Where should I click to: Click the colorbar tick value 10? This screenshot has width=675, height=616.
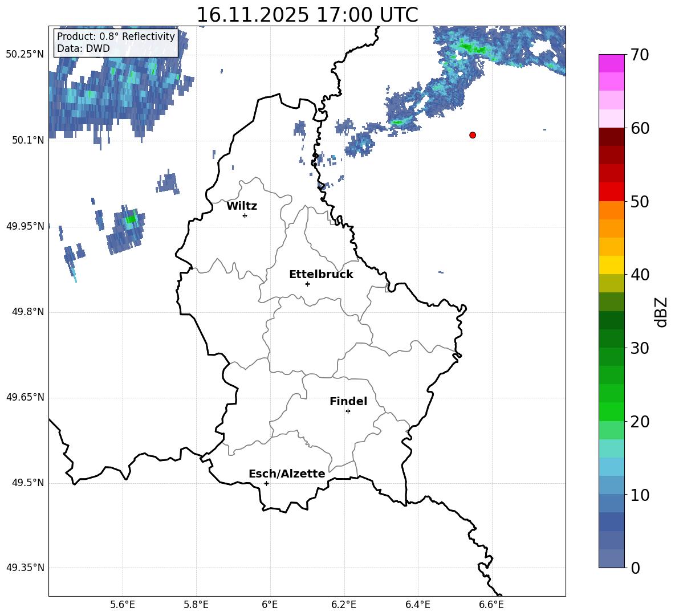pyautogui.click(x=640, y=495)
